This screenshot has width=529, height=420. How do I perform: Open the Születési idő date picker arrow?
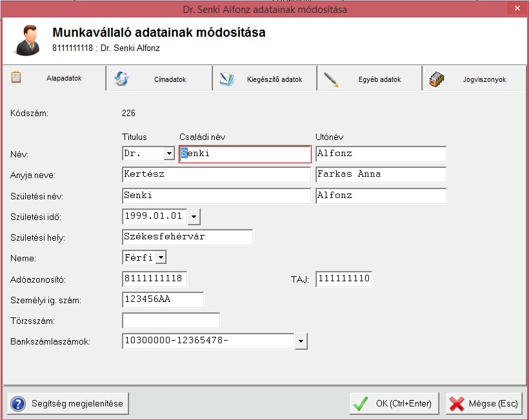[194, 216]
